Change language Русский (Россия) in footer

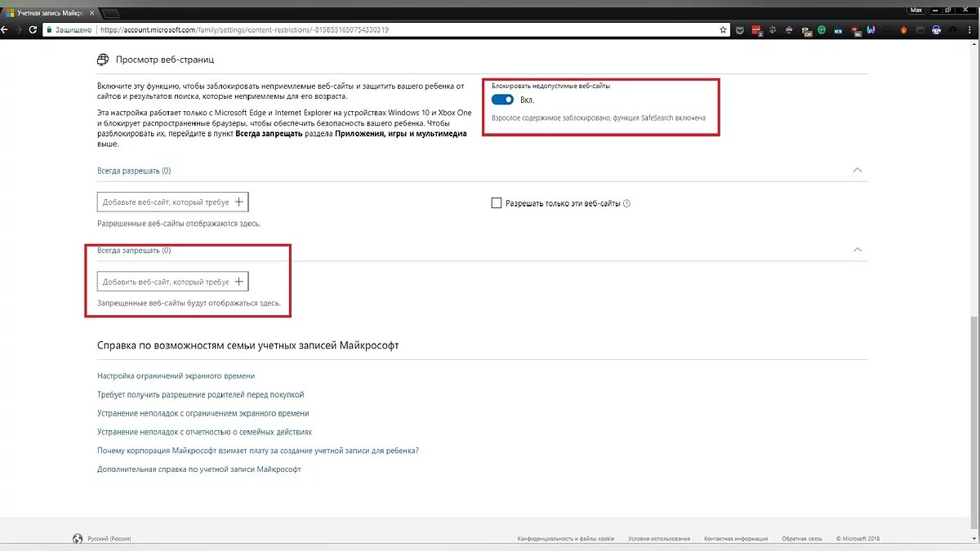click(x=108, y=539)
